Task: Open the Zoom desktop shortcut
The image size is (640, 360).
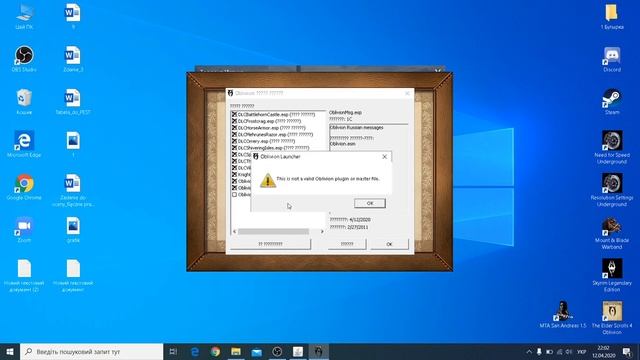Action: [24, 229]
